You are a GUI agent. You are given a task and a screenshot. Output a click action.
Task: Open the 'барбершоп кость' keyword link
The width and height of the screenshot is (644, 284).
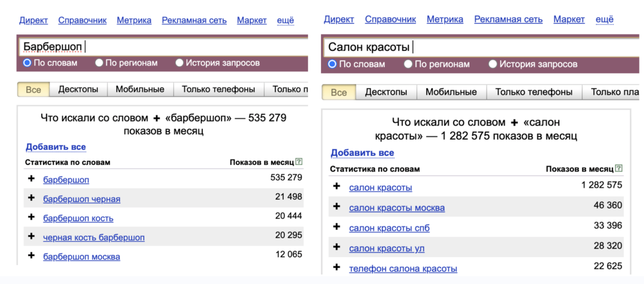pyautogui.click(x=78, y=219)
